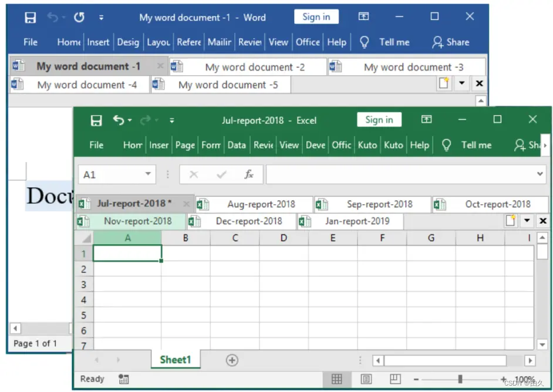Click Word horizontal scrollbar left arrow

[x=15, y=329]
